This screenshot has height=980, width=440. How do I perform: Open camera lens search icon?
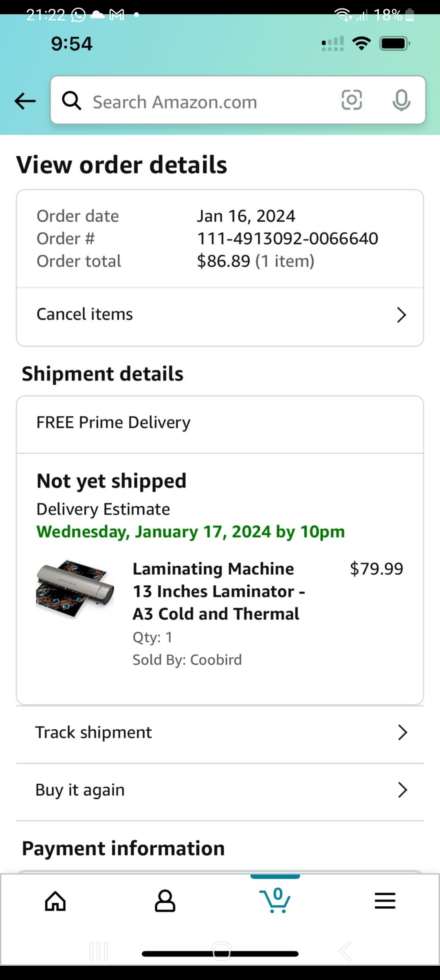point(352,100)
